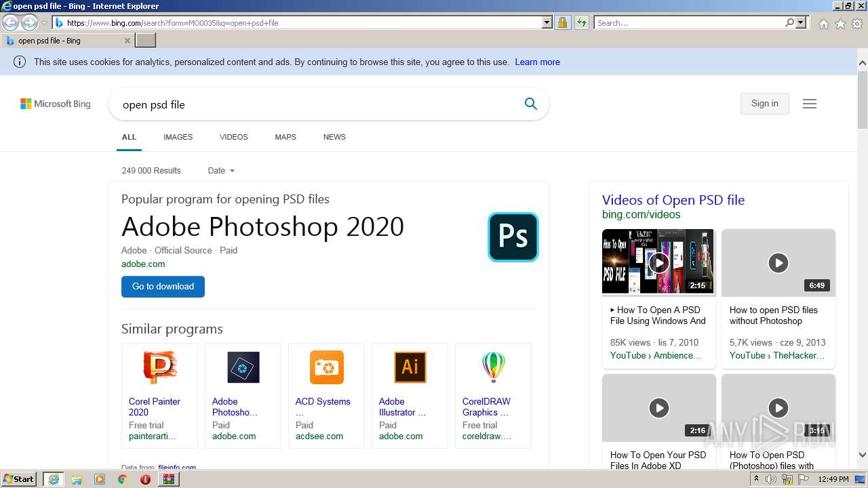Click the 249 000 Results text
The height and width of the screenshot is (488, 868).
click(x=151, y=171)
